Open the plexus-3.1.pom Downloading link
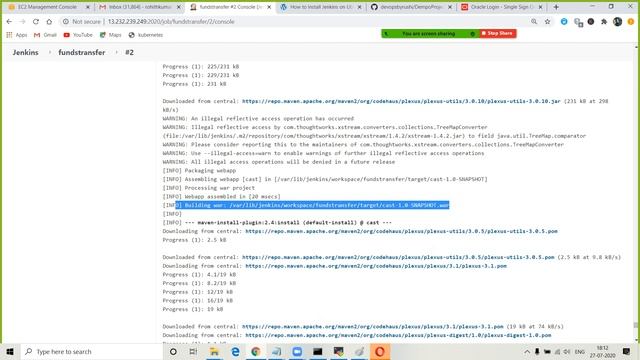Image resolution: width=640 pixels, height=360 pixels. (x=376, y=266)
